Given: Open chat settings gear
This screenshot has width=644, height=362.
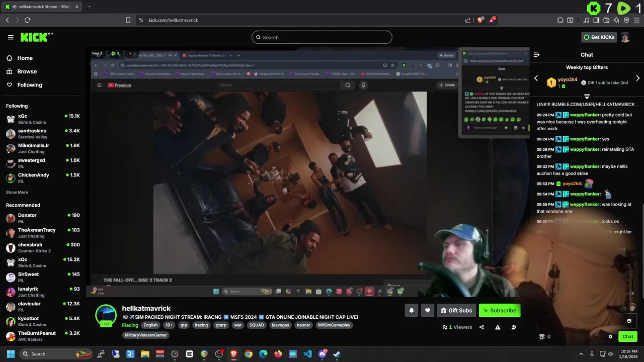Looking at the screenshot, I should tap(610, 337).
